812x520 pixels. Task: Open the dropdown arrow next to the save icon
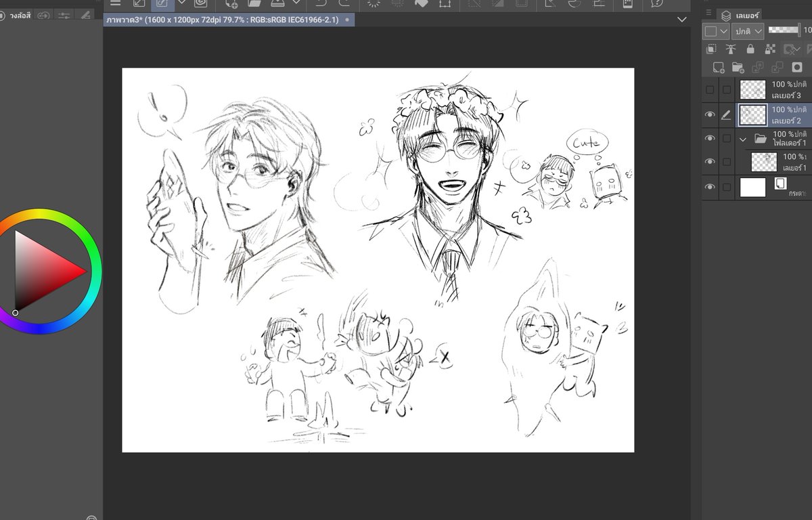pos(296,3)
